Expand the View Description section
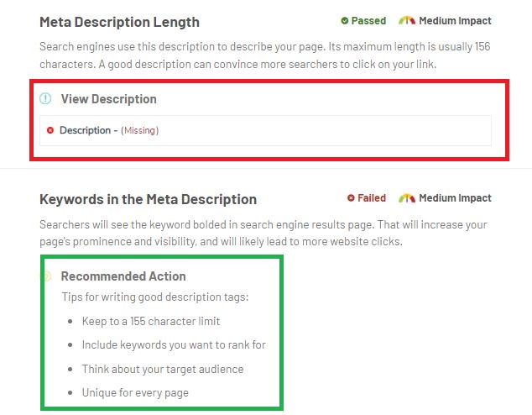The width and height of the screenshot is (532, 415). (108, 98)
